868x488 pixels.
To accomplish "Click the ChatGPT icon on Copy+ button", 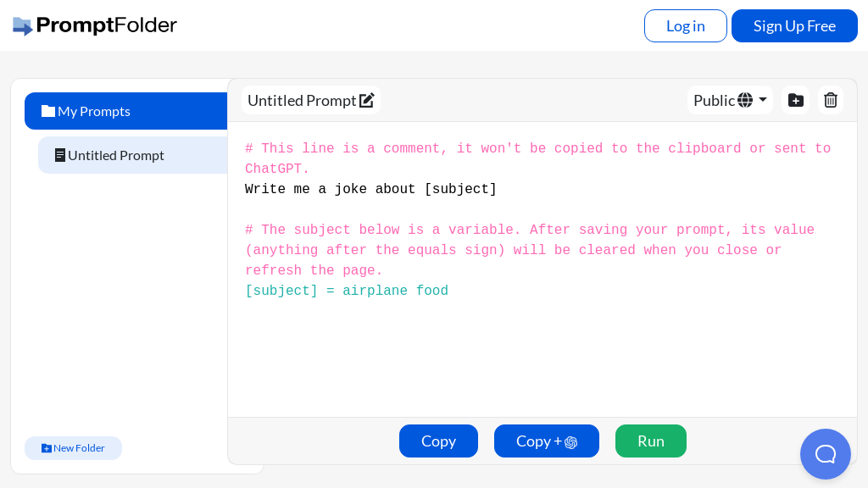I will (570, 441).
